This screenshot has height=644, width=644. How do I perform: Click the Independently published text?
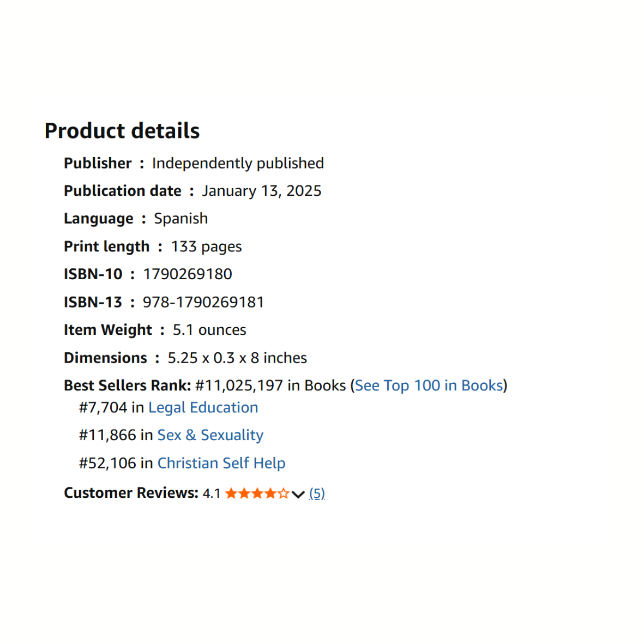(x=238, y=163)
